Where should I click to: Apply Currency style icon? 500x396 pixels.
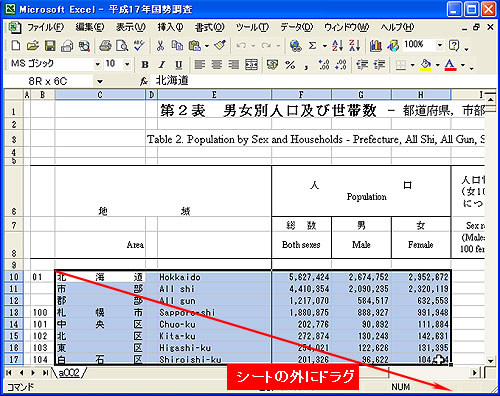[x=272, y=64]
